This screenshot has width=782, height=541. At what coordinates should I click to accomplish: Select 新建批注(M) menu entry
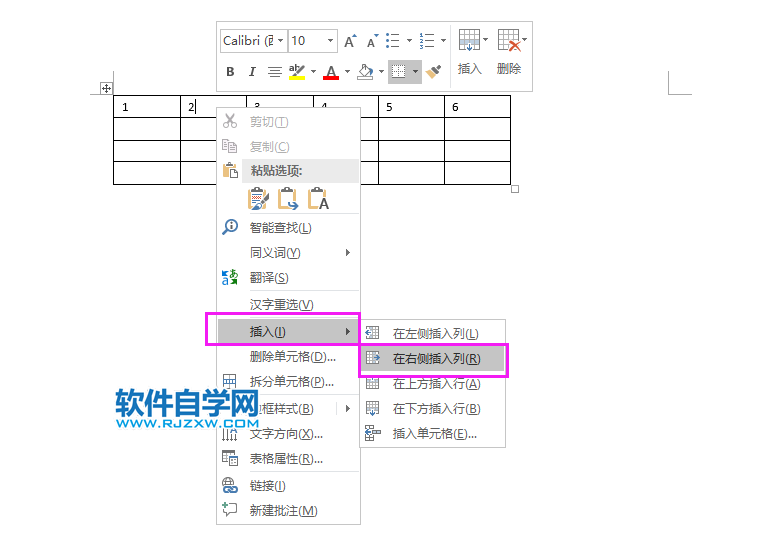click(x=288, y=511)
